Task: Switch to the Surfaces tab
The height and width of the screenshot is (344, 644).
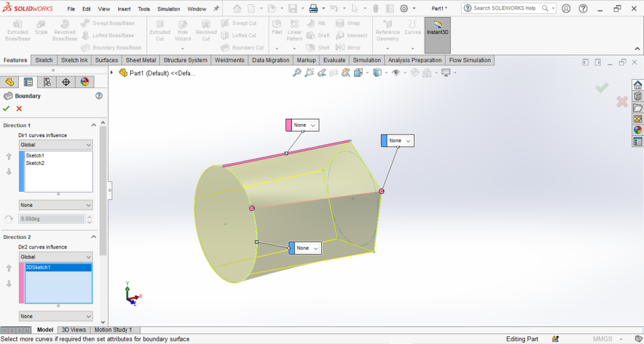Action: (106, 60)
